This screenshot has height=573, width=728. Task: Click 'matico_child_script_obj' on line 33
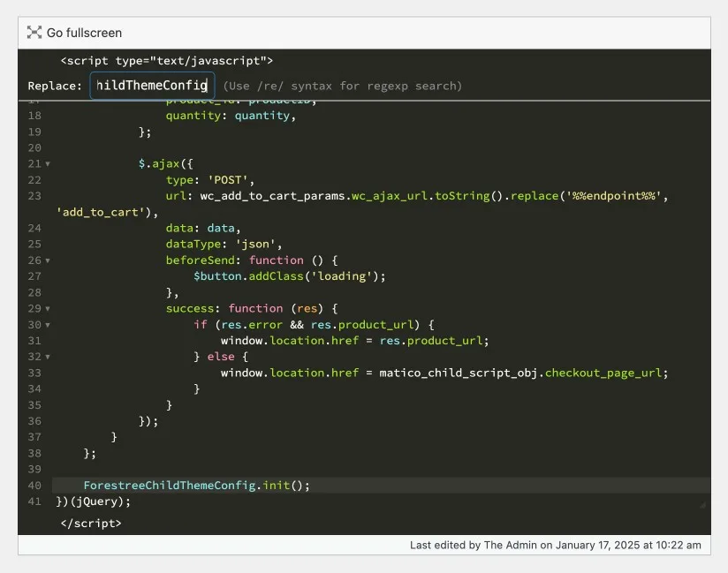(x=459, y=373)
